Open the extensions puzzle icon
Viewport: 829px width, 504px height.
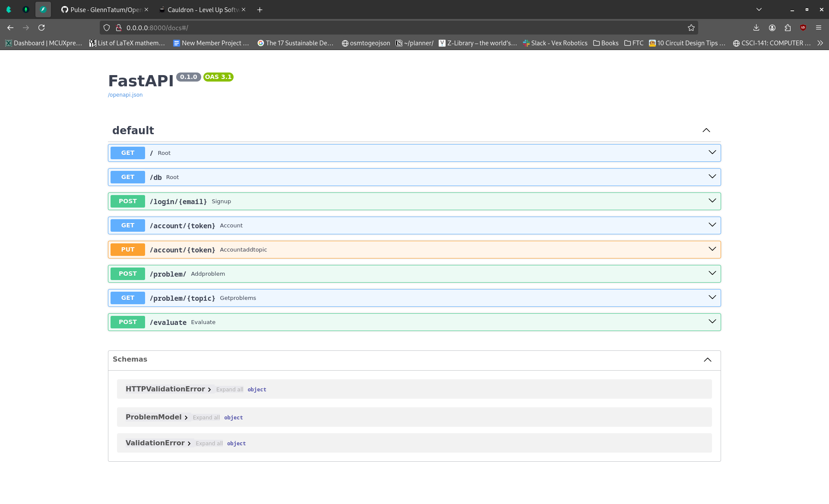(x=788, y=28)
